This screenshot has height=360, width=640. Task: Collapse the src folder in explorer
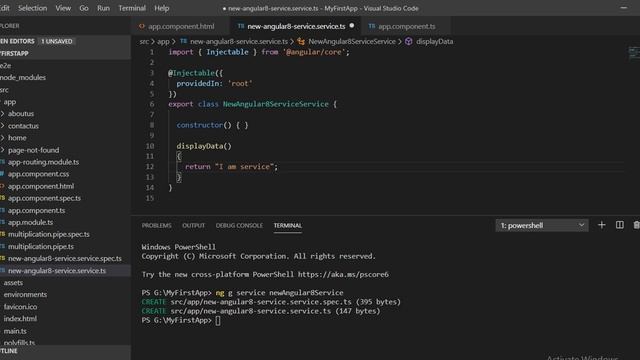point(4,90)
